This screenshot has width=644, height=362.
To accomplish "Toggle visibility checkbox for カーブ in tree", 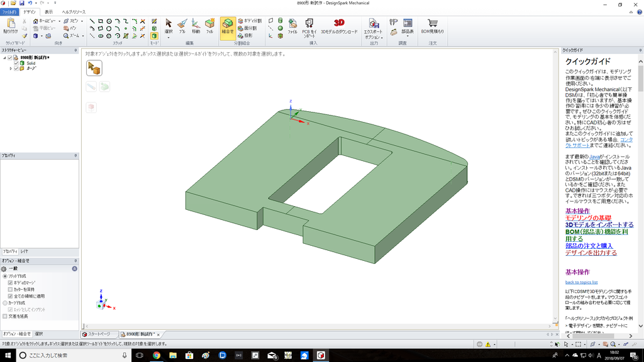I will click(16, 69).
